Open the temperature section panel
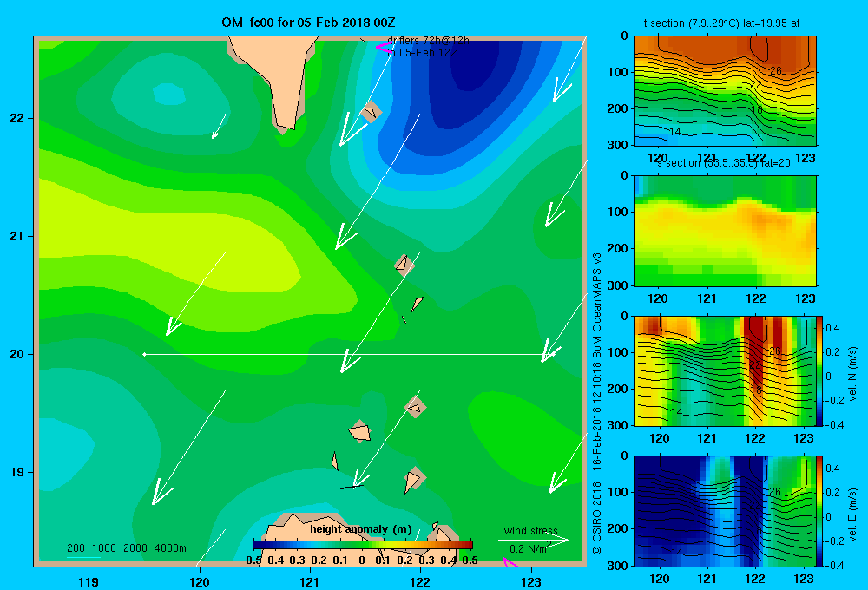 click(725, 91)
